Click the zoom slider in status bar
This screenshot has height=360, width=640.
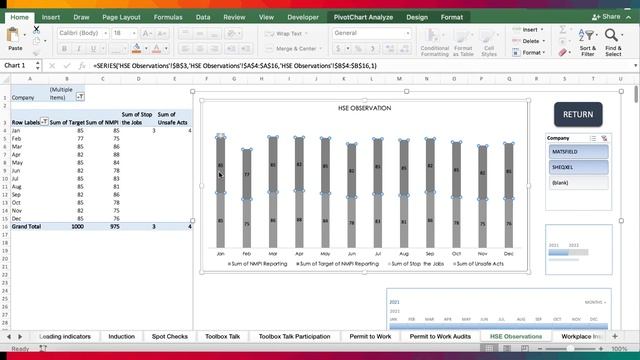coord(570,349)
